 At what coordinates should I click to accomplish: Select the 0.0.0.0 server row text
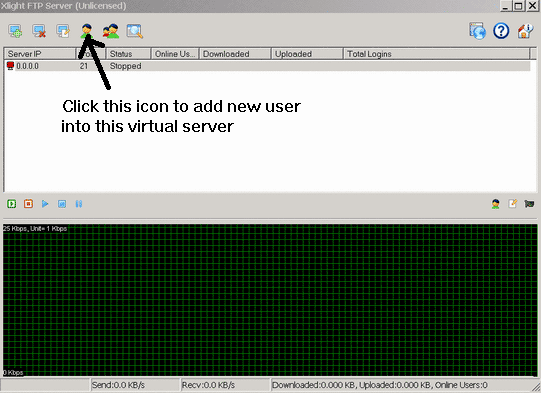click(28, 66)
